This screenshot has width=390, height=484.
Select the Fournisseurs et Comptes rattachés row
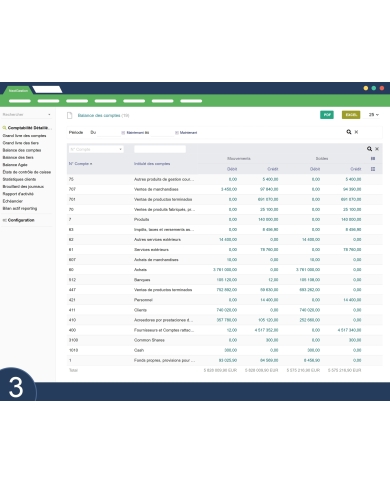click(225, 330)
